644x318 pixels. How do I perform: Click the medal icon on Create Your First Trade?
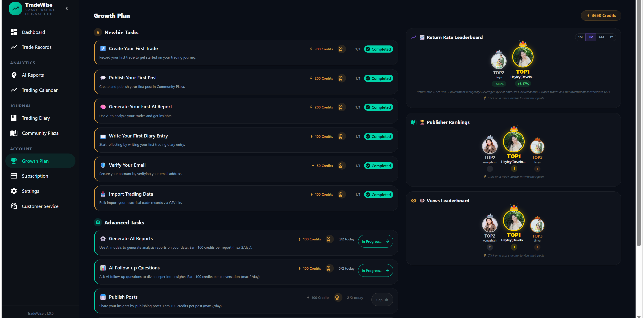(341, 49)
